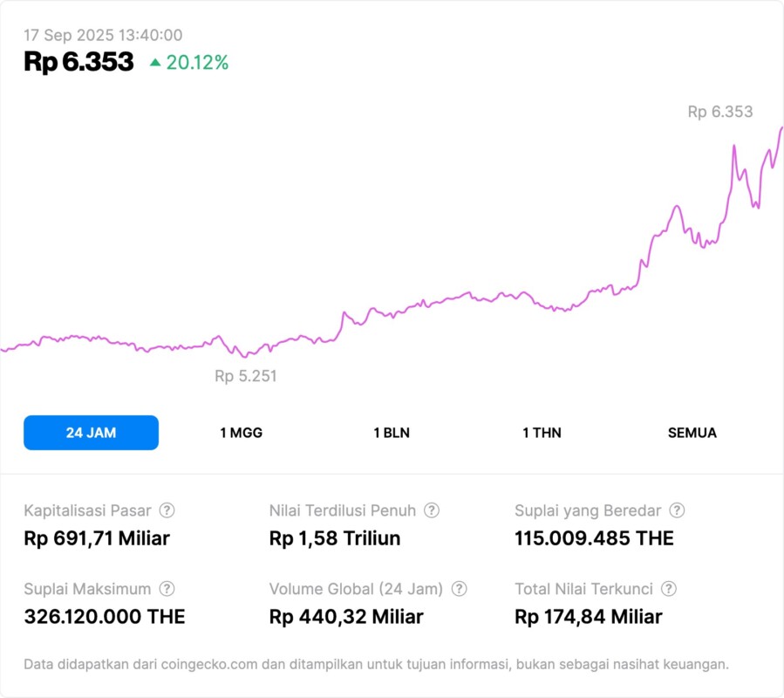This screenshot has width=784, height=698.
Task: Display SEMUA price history
Action: click(692, 433)
